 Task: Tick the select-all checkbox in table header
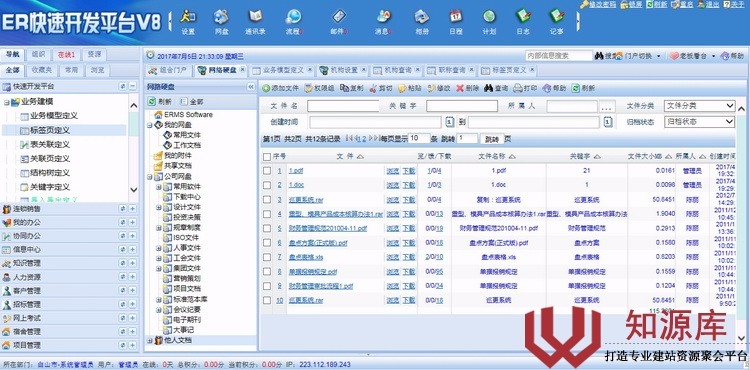[267, 156]
